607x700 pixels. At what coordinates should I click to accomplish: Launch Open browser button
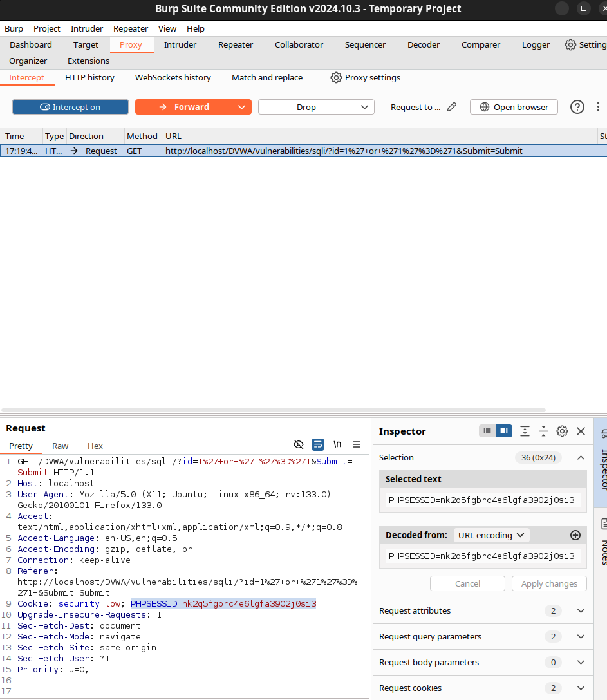pyautogui.click(x=514, y=107)
